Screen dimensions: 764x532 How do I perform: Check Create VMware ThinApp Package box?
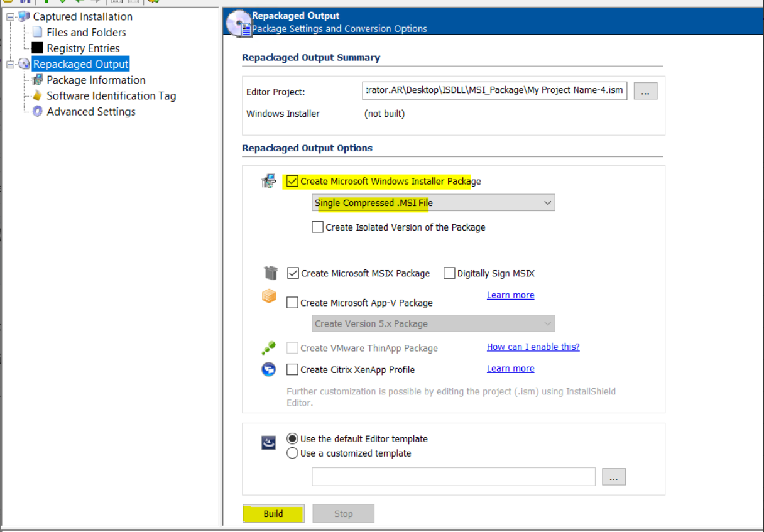[x=292, y=348]
